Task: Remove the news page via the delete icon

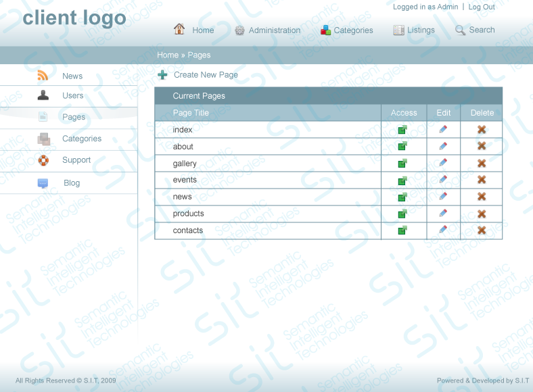Action: tap(482, 197)
